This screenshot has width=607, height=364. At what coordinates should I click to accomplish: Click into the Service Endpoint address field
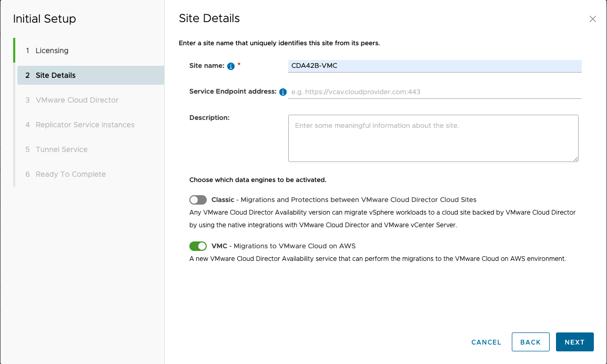pos(434,92)
